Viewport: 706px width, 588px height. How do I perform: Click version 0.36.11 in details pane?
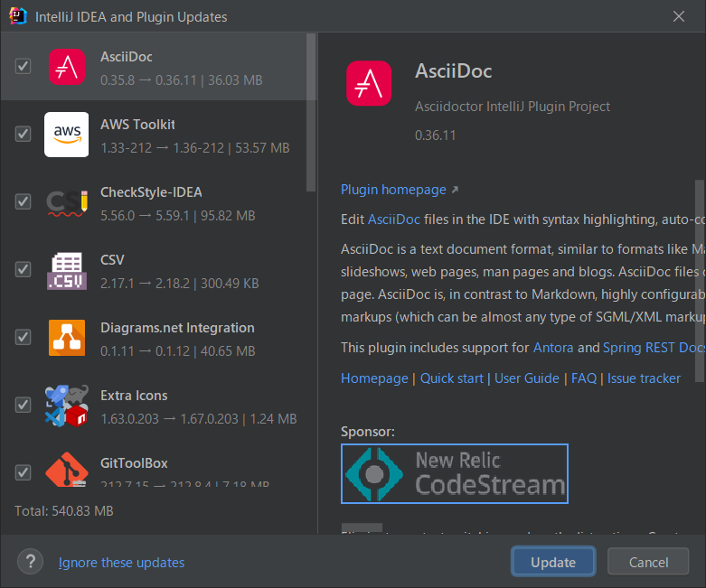[436, 135]
